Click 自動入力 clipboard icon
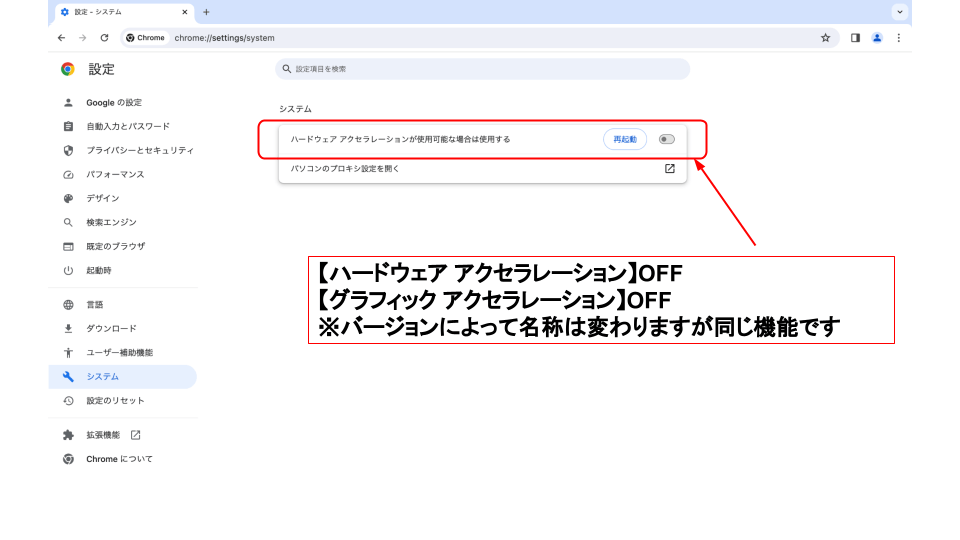This screenshot has height=540, width=960. point(69,127)
